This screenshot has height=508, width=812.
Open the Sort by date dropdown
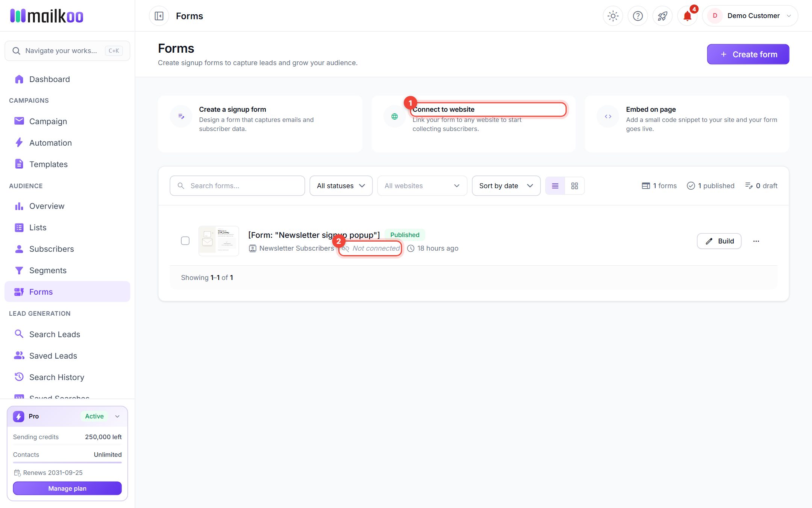pyautogui.click(x=506, y=186)
